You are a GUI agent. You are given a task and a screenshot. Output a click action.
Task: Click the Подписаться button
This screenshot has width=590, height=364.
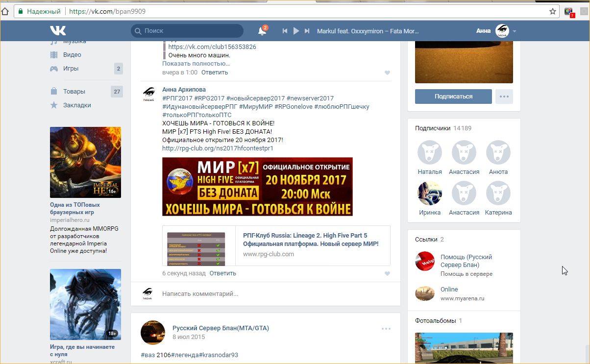point(453,97)
